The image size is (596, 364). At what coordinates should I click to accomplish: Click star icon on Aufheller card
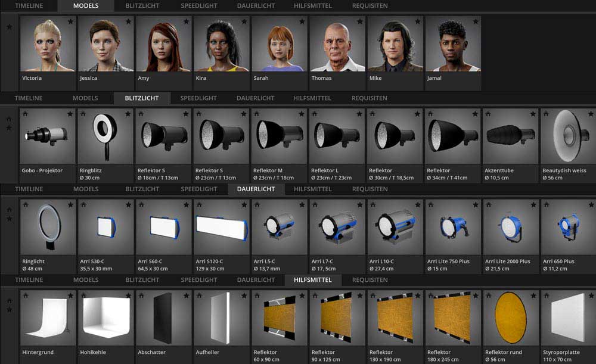click(x=244, y=295)
